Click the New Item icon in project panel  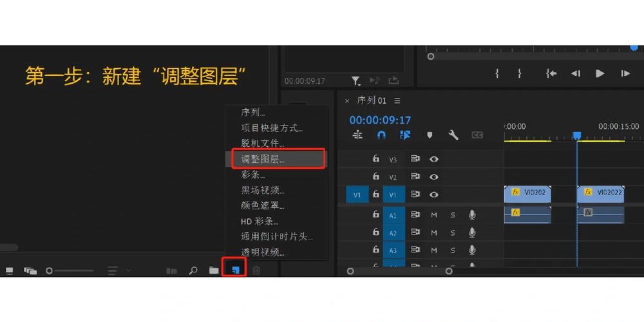click(235, 270)
